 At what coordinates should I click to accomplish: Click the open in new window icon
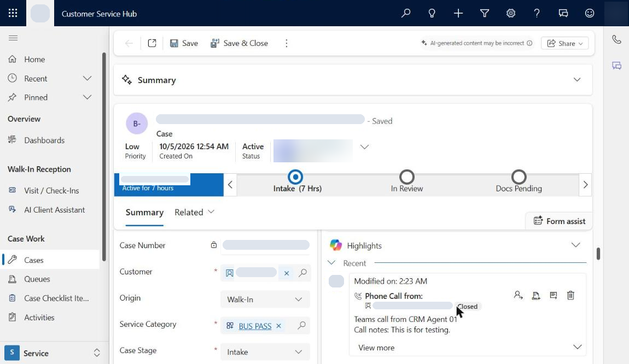152,43
